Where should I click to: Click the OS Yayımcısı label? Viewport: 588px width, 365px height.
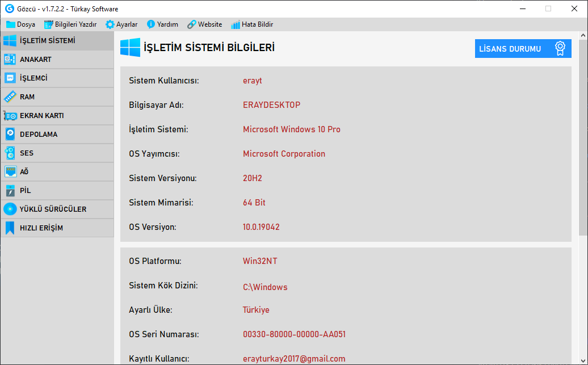[154, 154]
